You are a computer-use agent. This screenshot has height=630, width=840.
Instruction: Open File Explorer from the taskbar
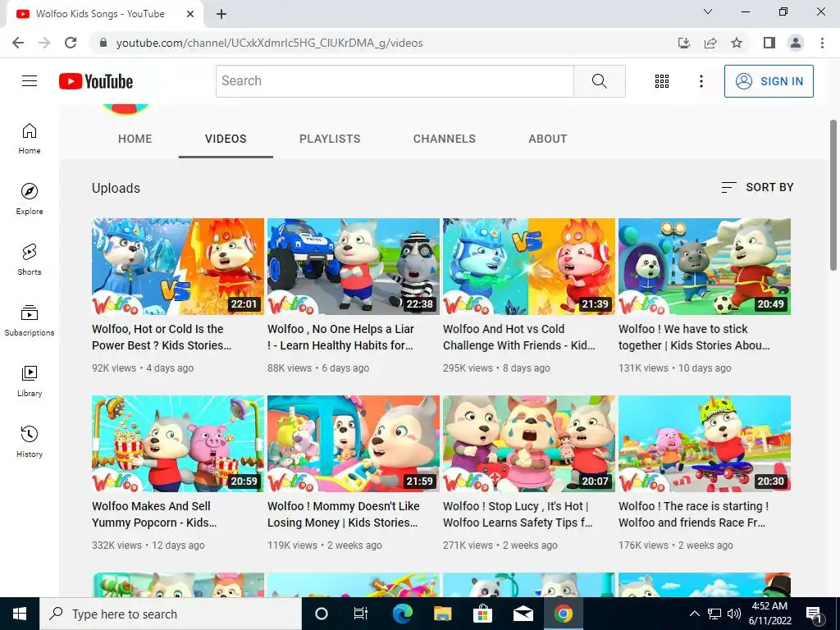coord(442,614)
